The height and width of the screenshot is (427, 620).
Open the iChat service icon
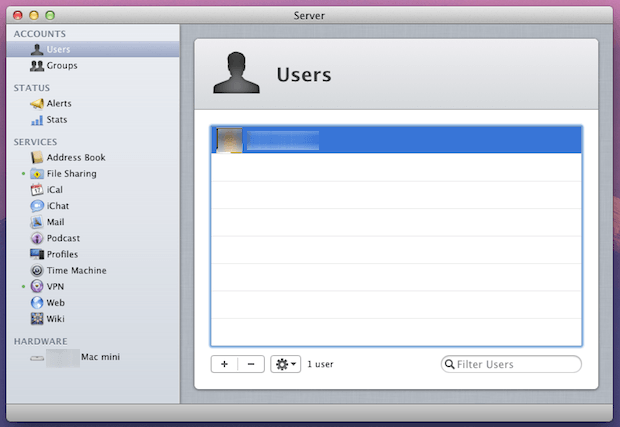point(37,206)
